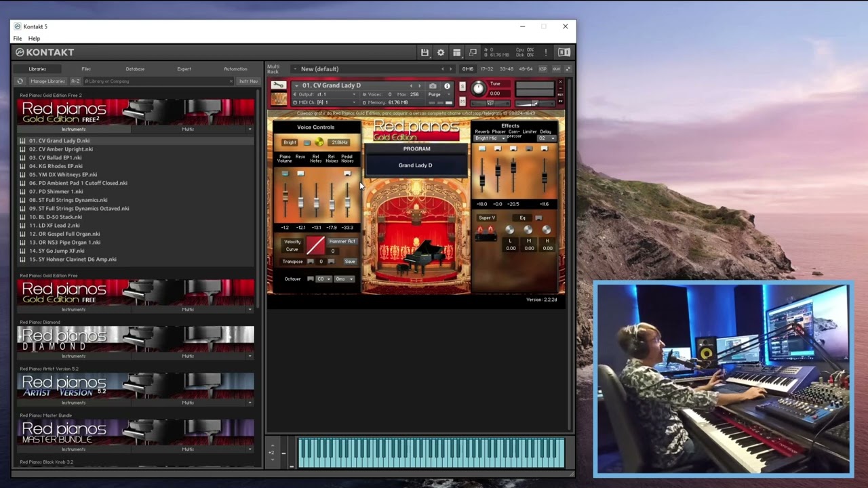868x488 pixels.
Task: Open the Help menu
Action: point(34,39)
